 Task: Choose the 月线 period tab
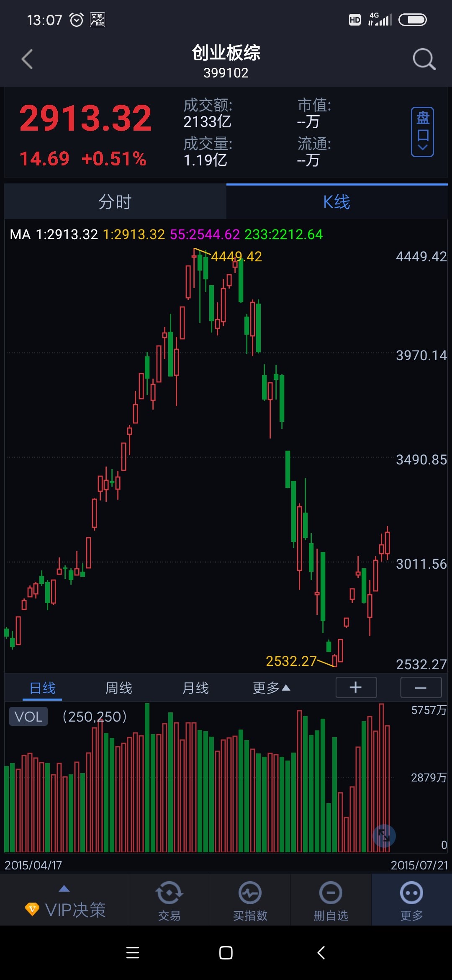click(195, 688)
